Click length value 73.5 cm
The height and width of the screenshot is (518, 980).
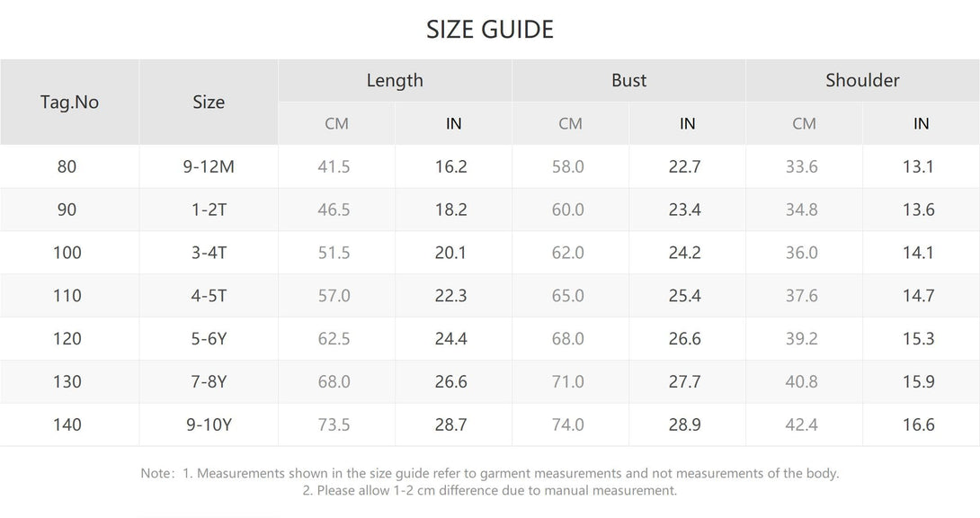[334, 424]
